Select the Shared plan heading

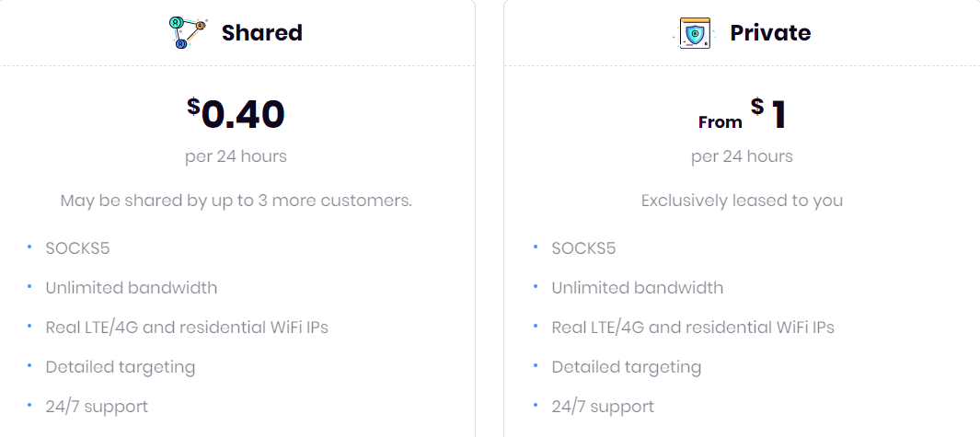[262, 32]
